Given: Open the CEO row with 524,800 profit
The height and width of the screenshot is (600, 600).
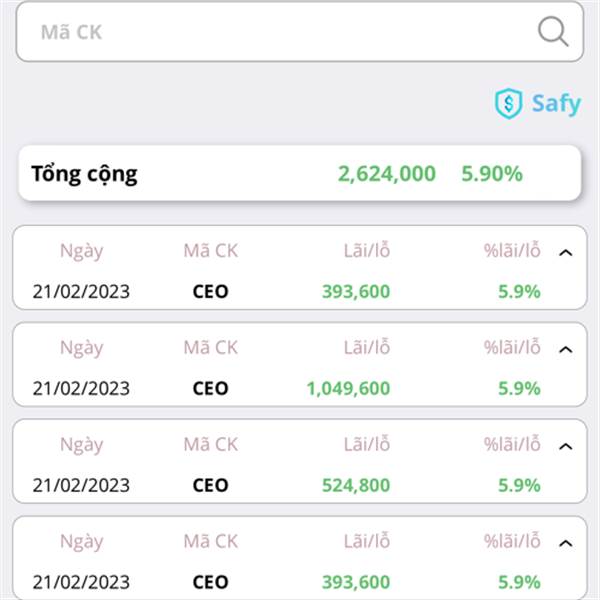Looking at the screenshot, I should coord(300,461).
